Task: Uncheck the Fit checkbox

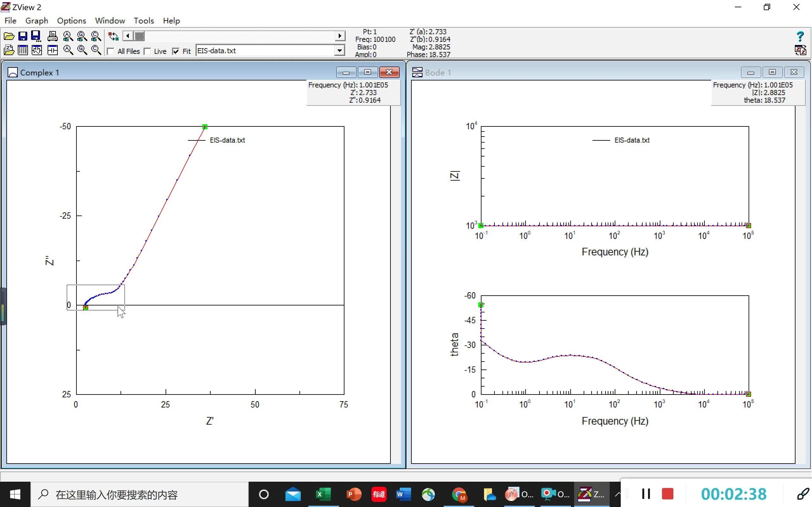Action: point(176,51)
